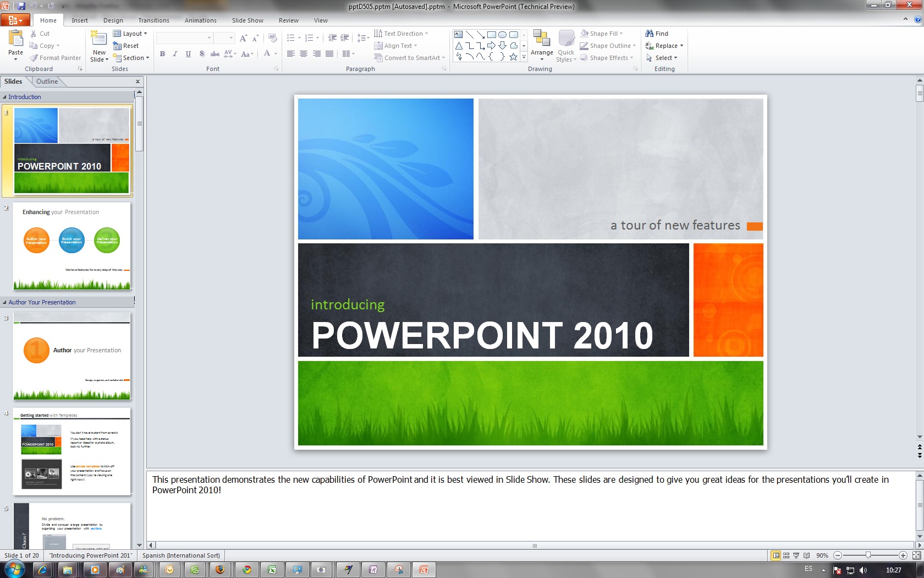Switch to the Outline pane tab
This screenshot has width=924, height=578.
[x=47, y=81]
